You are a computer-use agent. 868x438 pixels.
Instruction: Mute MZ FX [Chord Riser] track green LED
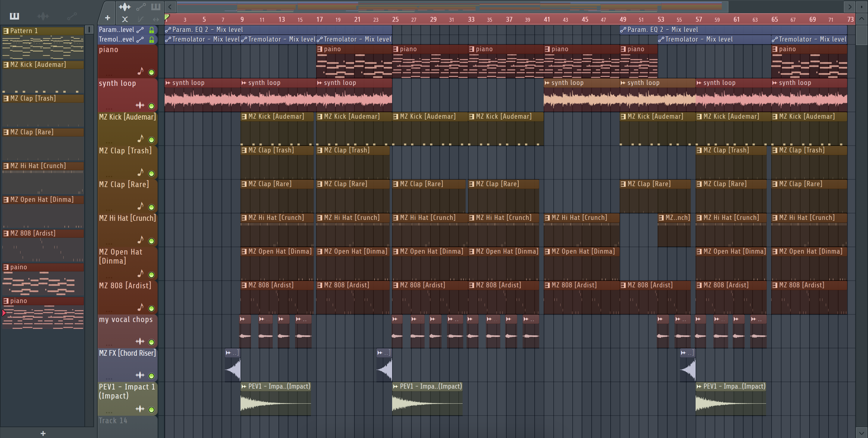(x=152, y=376)
